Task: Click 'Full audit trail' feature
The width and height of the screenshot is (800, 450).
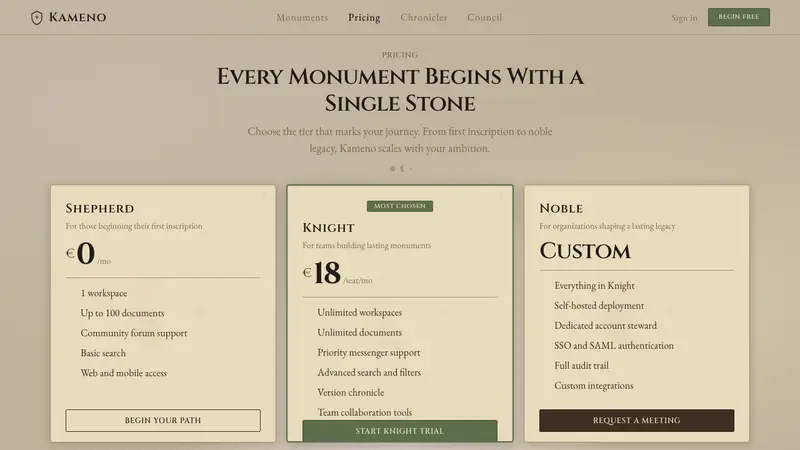Action: click(581, 365)
